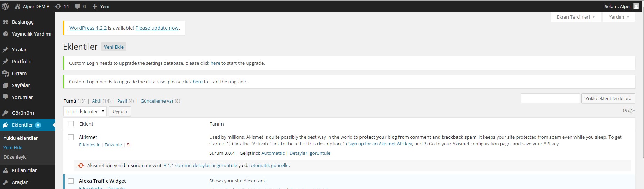Click the Başlangıç dashboard icon
Viewport: 644px width, 189px height.
(x=6, y=22)
